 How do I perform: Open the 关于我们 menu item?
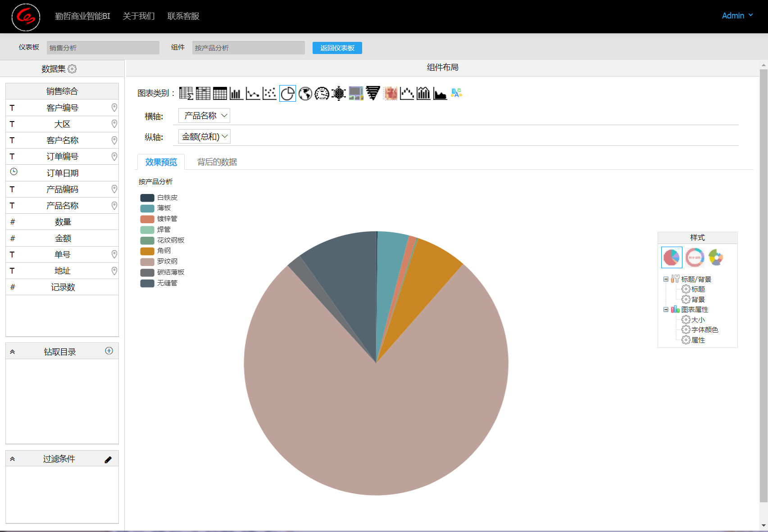(x=139, y=16)
